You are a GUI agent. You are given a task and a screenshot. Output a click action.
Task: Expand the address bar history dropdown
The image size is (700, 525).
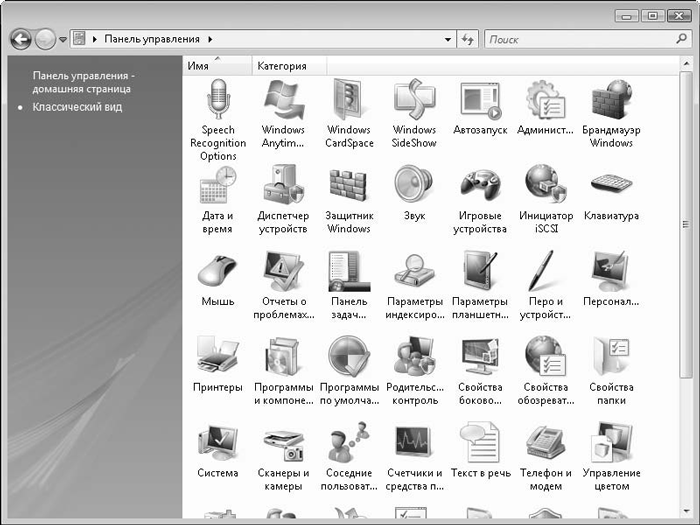click(448, 40)
